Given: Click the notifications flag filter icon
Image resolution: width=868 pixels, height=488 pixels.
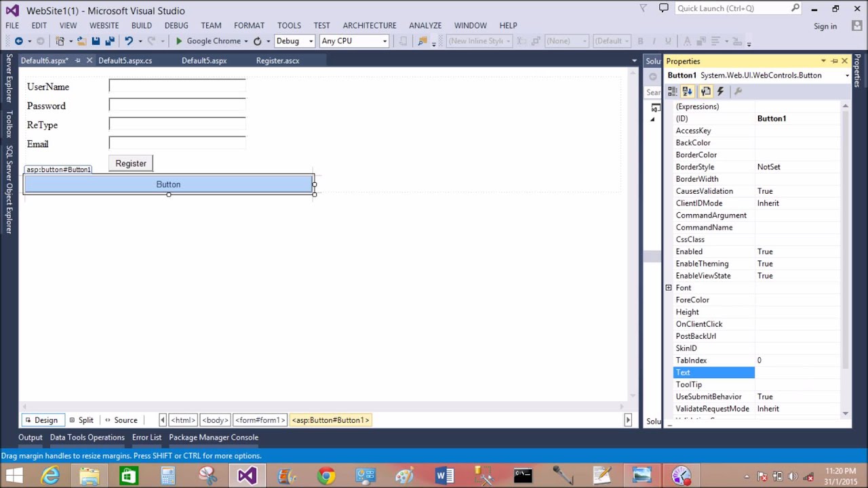Looking at the screenshot, I should (644, 8).
